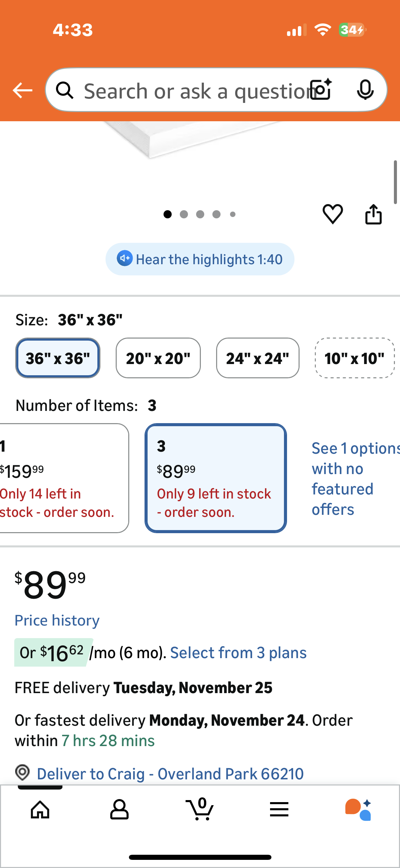The height and width of the screenshot is (868, 400).
Task: Tap the back arrow icon
Action: click(x=22, y=90)
